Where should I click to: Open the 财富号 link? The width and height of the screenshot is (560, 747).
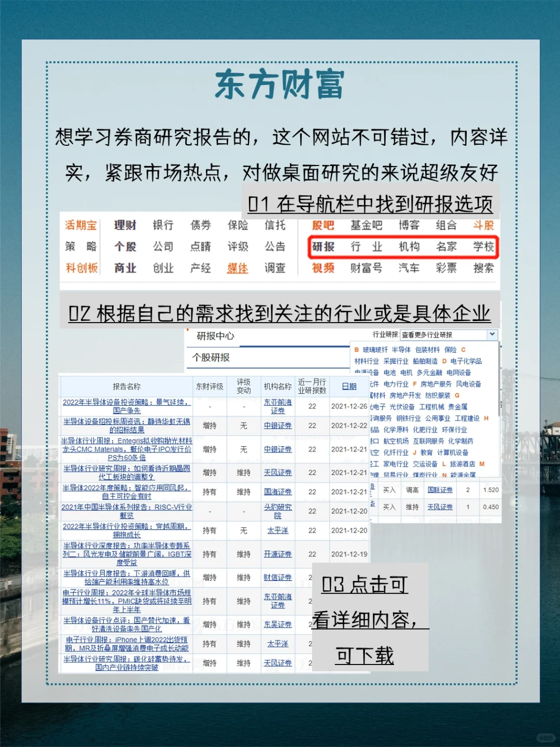pos(366,268)
